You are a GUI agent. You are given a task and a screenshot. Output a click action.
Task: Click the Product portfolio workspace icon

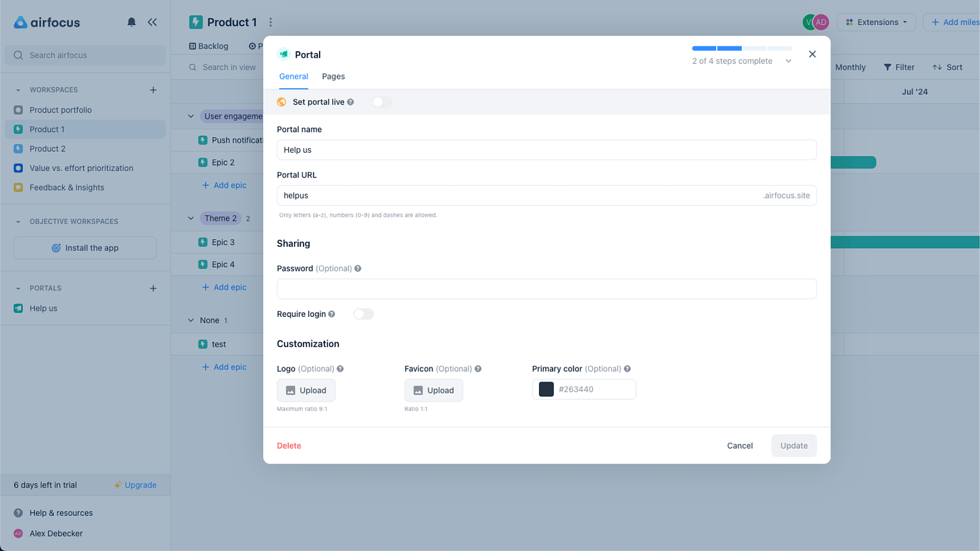[18, 110]
